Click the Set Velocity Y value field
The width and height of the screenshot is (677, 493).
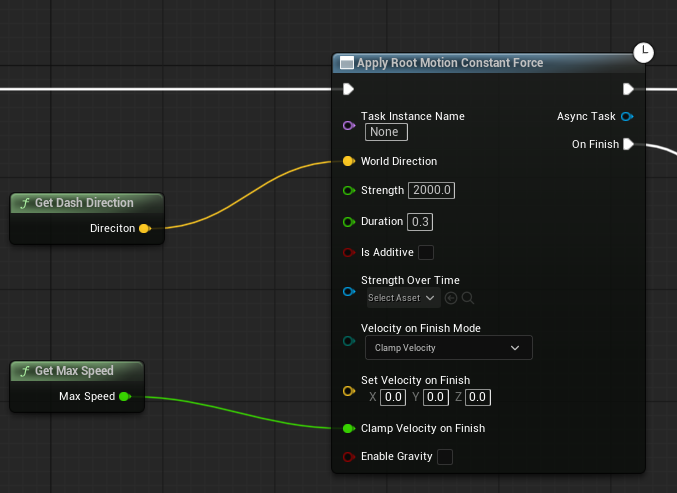point(436,397)
